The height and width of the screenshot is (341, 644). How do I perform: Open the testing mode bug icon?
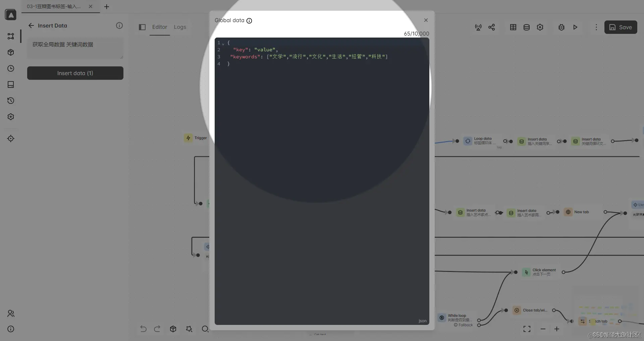tap(561, 27)
